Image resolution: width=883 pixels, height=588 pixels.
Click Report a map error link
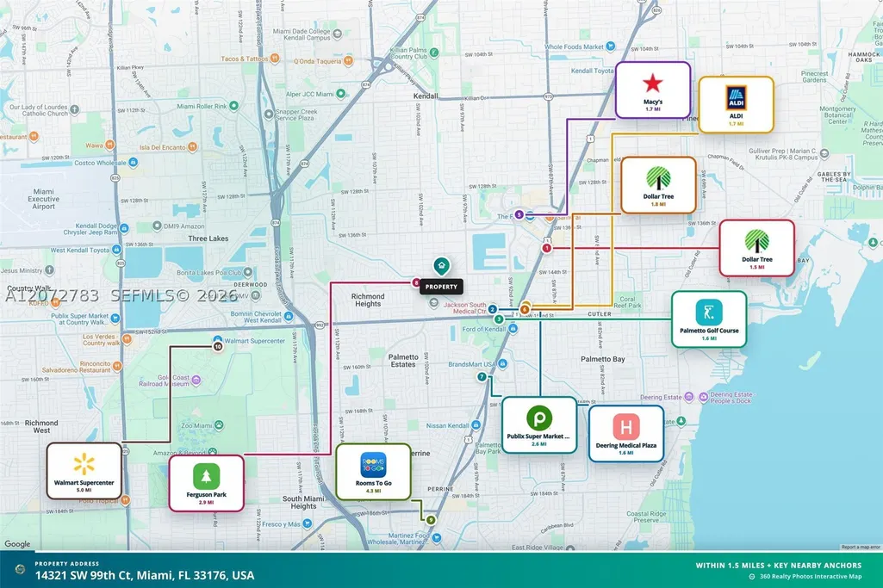tap(861, 547)
